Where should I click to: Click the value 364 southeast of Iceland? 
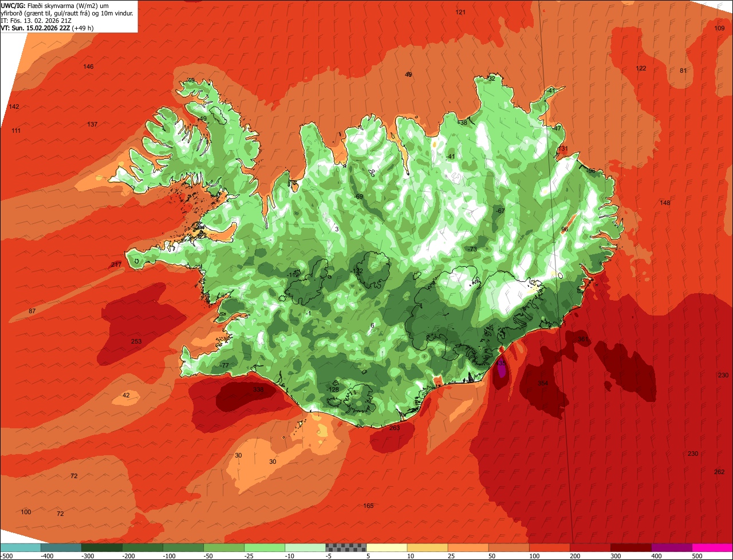(543, 383)
